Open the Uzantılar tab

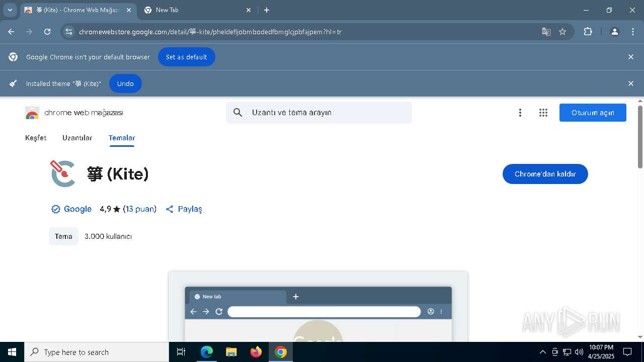coord(77,138)
